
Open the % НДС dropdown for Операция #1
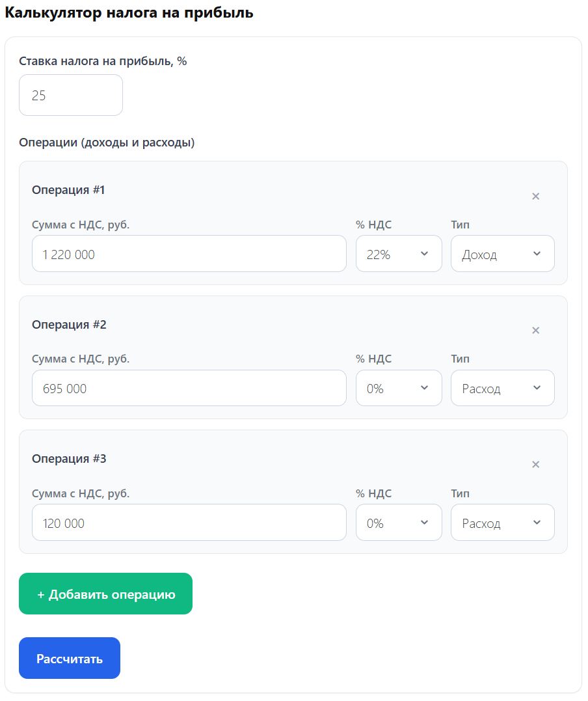point(399,254)
